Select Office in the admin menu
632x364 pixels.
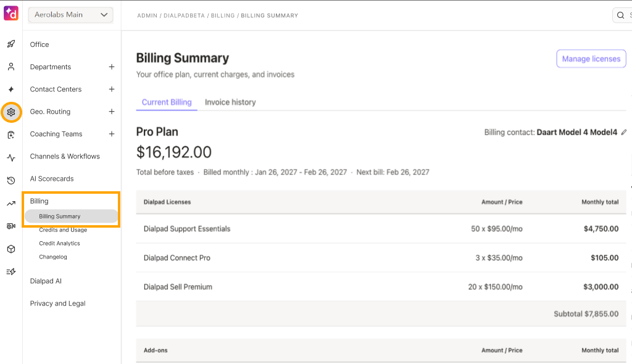(x=39, y=44)
